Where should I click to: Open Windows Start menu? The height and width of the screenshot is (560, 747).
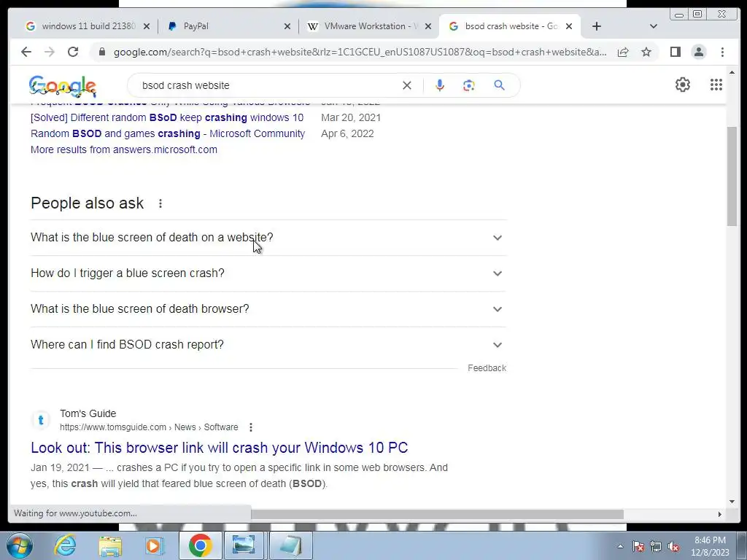(x=20, y=545)
